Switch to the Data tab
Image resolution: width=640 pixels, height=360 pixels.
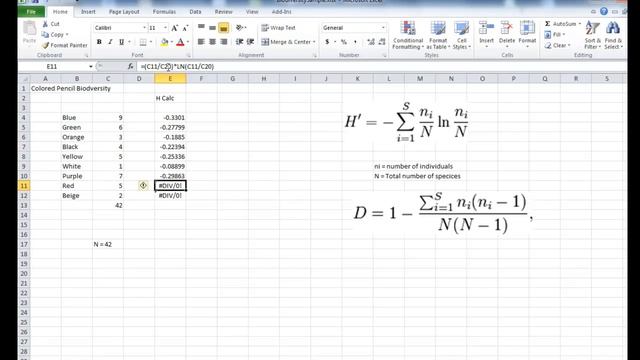pos(195,12)
